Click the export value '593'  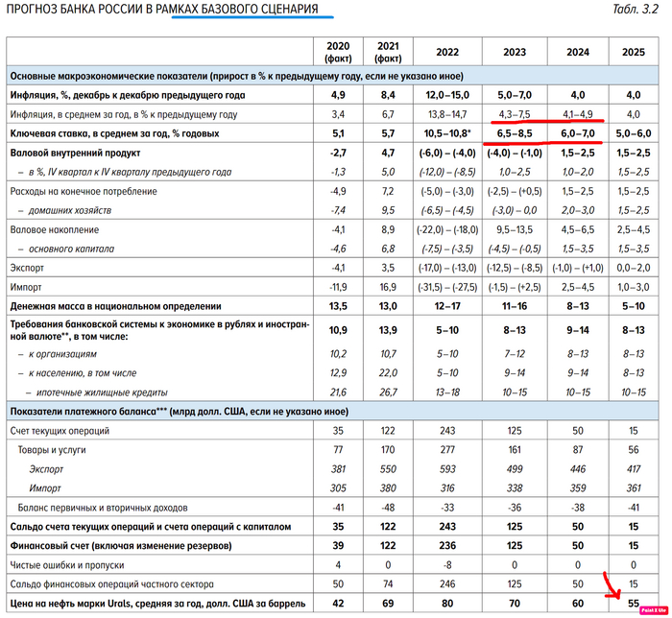pyautogui.click(x=447, y=469)
